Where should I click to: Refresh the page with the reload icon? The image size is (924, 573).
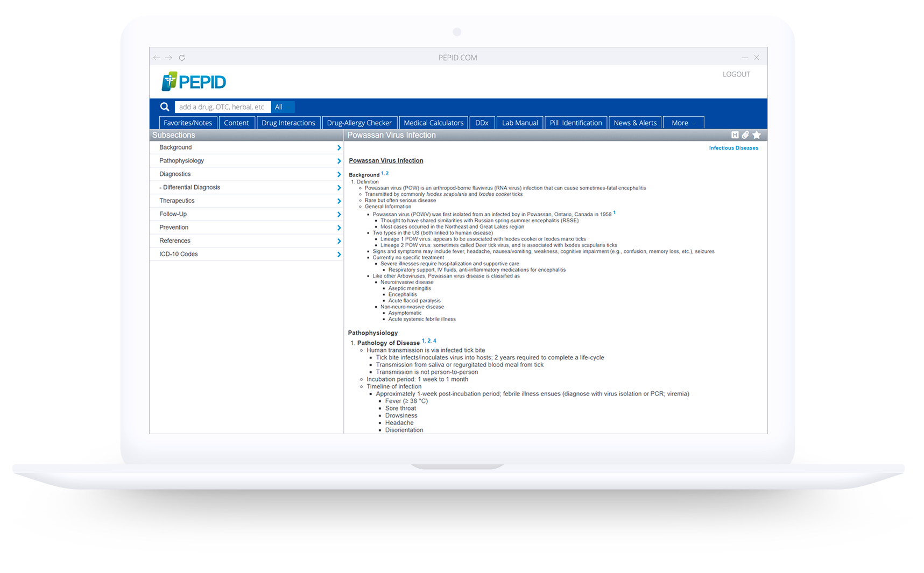[x=182, y=57]
